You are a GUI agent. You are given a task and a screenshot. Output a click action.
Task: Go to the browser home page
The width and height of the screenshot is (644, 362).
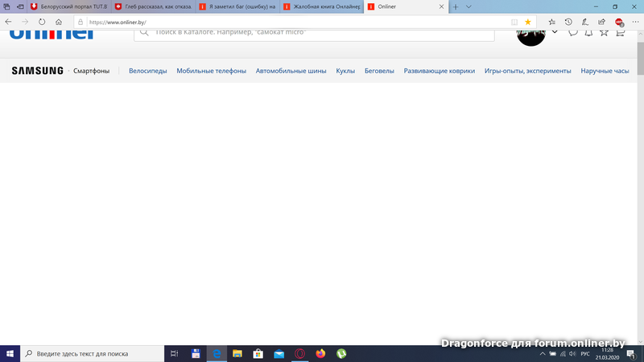59,22
